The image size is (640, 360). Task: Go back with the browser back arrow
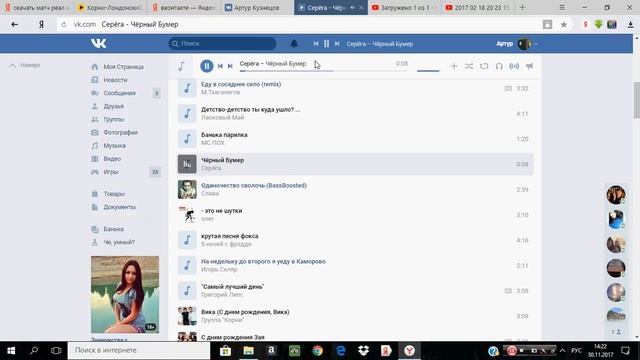pyautogui.click(x=15, y=24)
